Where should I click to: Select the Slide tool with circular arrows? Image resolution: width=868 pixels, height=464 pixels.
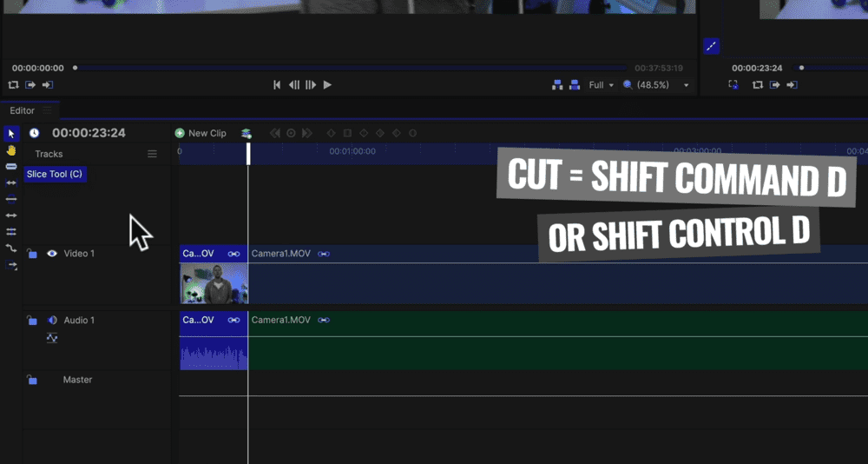click(11, 199)
